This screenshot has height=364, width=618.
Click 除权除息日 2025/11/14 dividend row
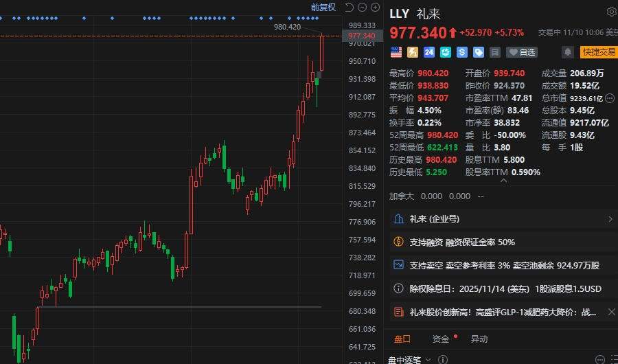pyautogui.click(x=503, y=288)
